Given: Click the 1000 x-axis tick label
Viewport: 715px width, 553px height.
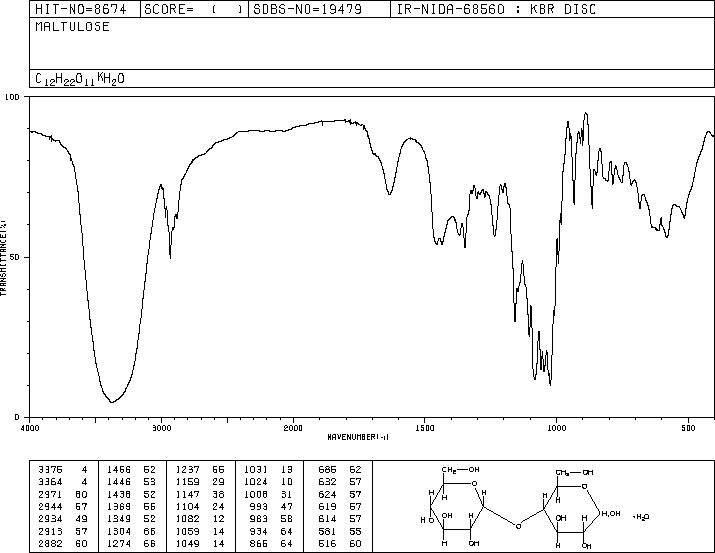Looking at the screenshot, I should 556,428.
